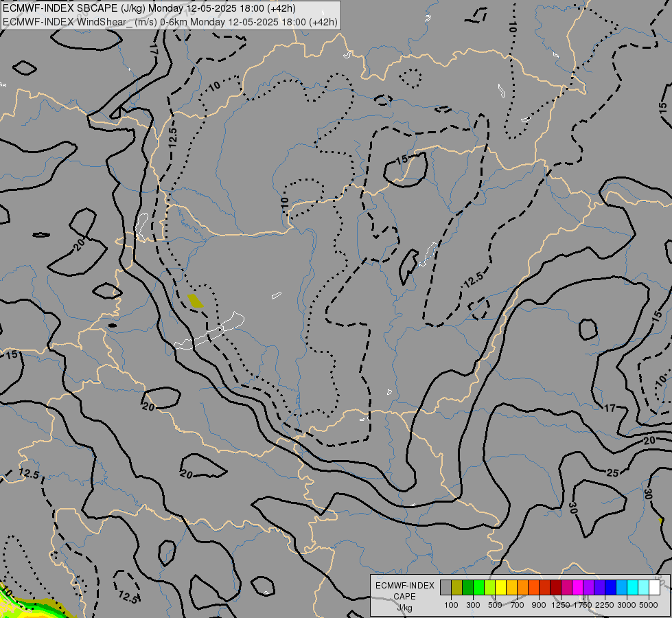Click the SBCAPE title line in header
672x618 pixels.
(x=149, y=8)
